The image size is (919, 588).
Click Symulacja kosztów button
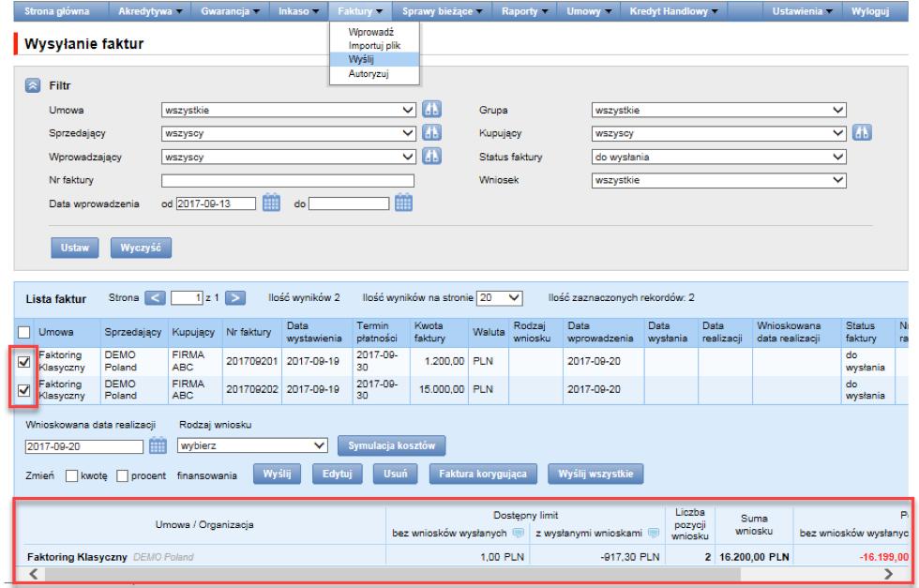click(x=392, y=445)
